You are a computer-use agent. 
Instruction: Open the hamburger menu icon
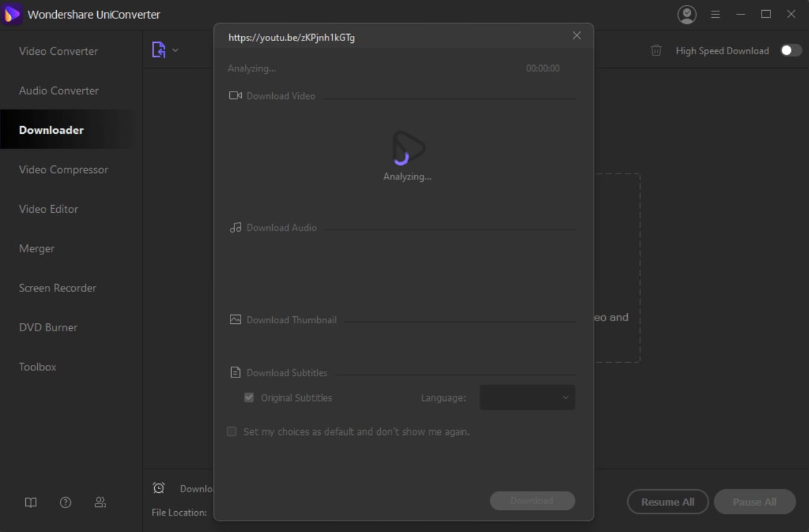(x=716, y=15)
